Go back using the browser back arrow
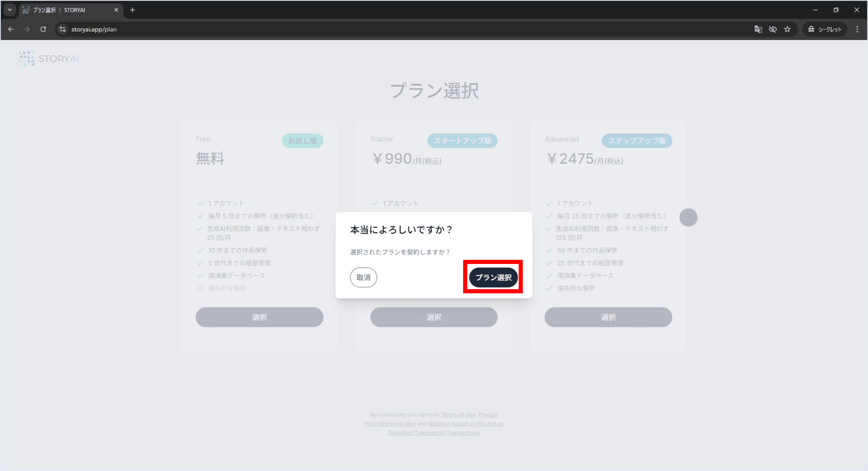This screenshot has height=471, width=868. tap(11, 29)
